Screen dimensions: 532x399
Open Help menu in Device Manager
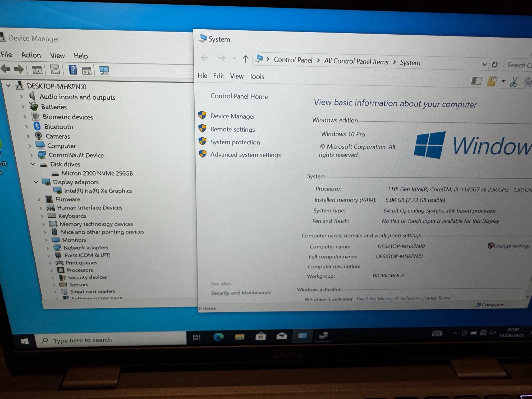click(x=81, y=56)
